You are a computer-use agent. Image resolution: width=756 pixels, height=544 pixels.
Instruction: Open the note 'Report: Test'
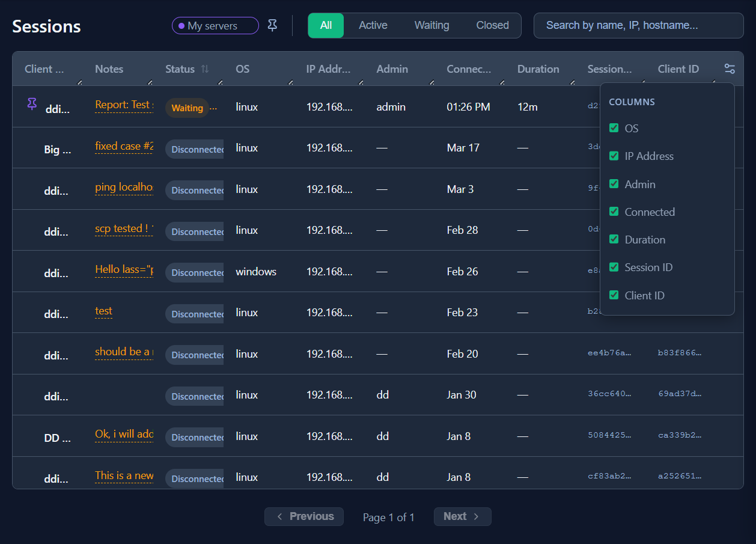click(x=124, y=105)
